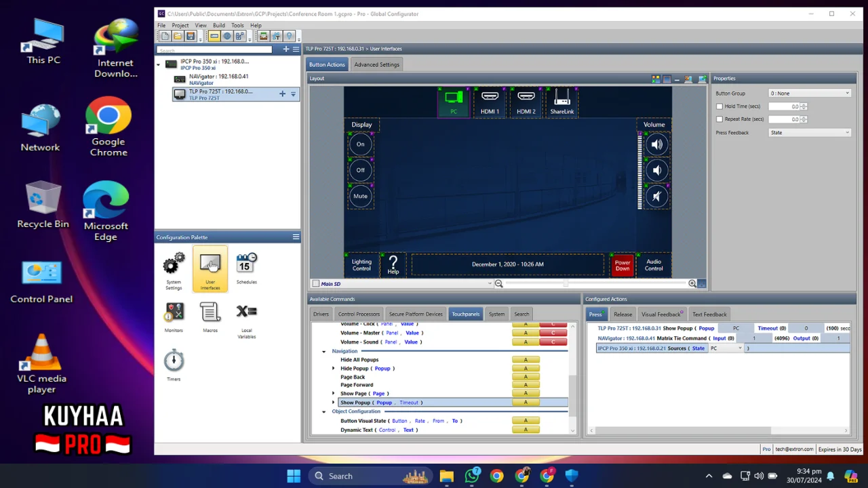Click the highlighted yellow device view toolbar icon
The image size is (868, 488).
(214, 36)
